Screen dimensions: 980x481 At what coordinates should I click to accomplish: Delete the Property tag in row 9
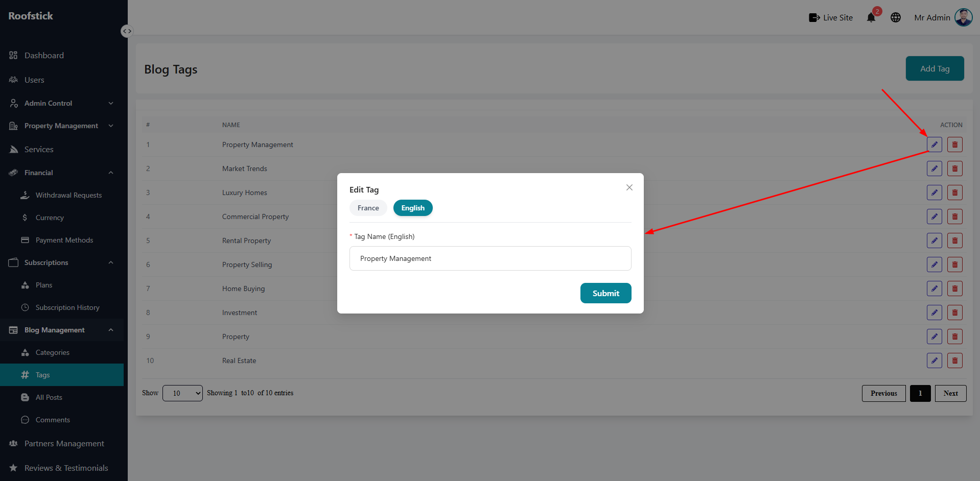(954, 336)
